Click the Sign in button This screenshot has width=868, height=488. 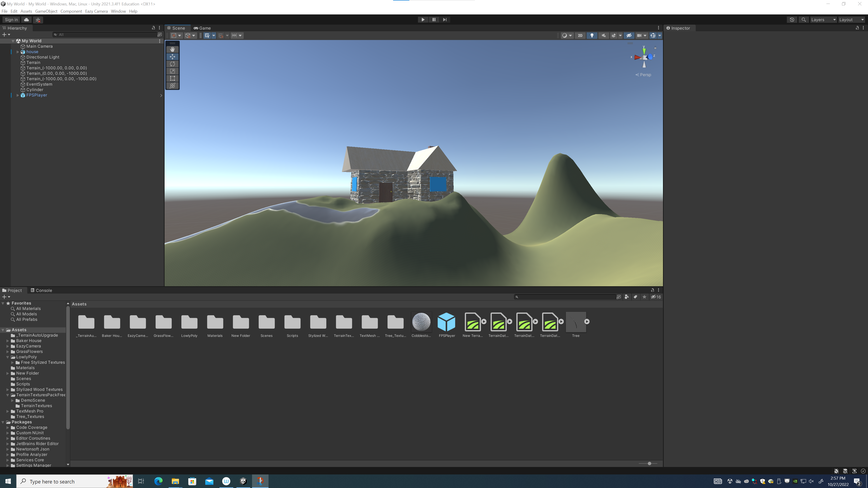[11, 19]
